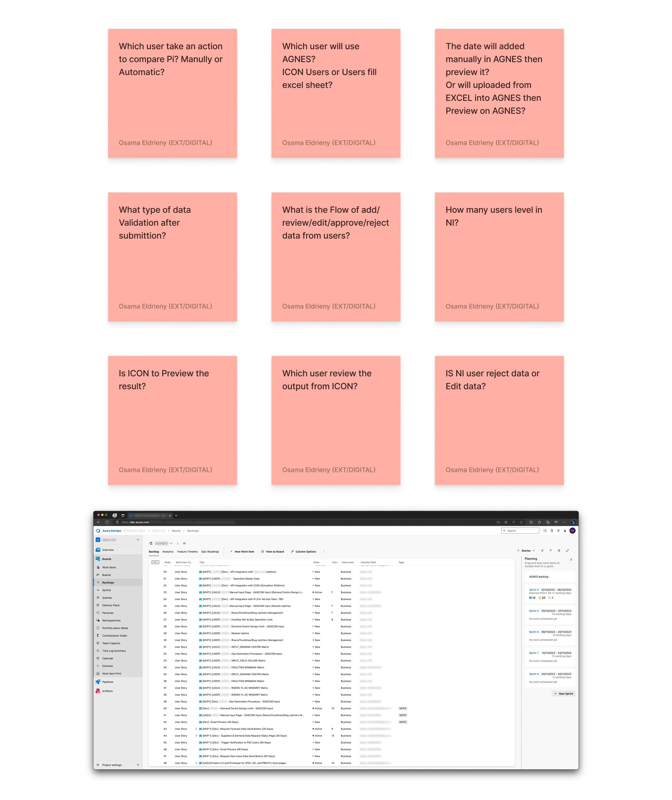Click the browser address bar URL
Screen dimensions: 672x800
tap(178, 523)
